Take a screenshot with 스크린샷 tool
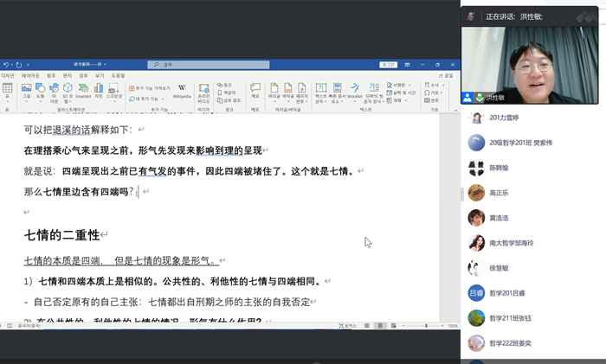This screenshot has width=606, height=364. (114, 93)
